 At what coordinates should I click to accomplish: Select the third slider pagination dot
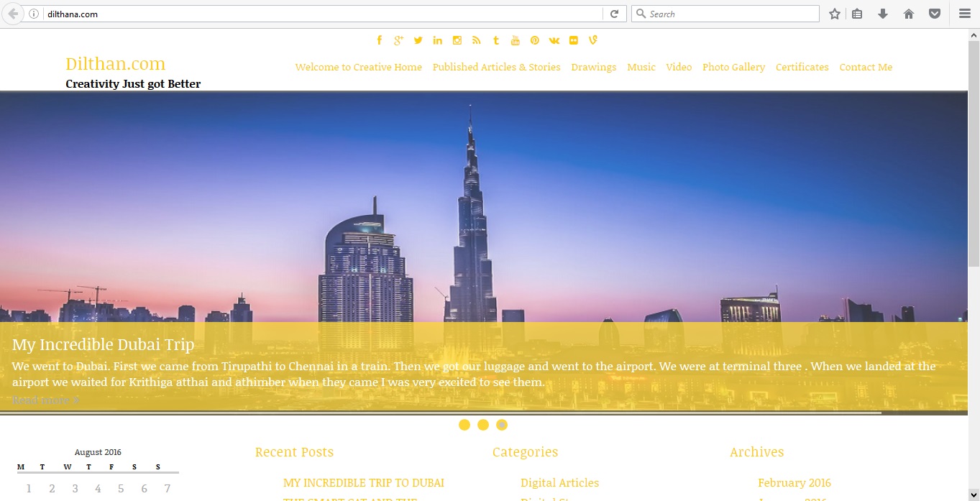tap(502, 425)
